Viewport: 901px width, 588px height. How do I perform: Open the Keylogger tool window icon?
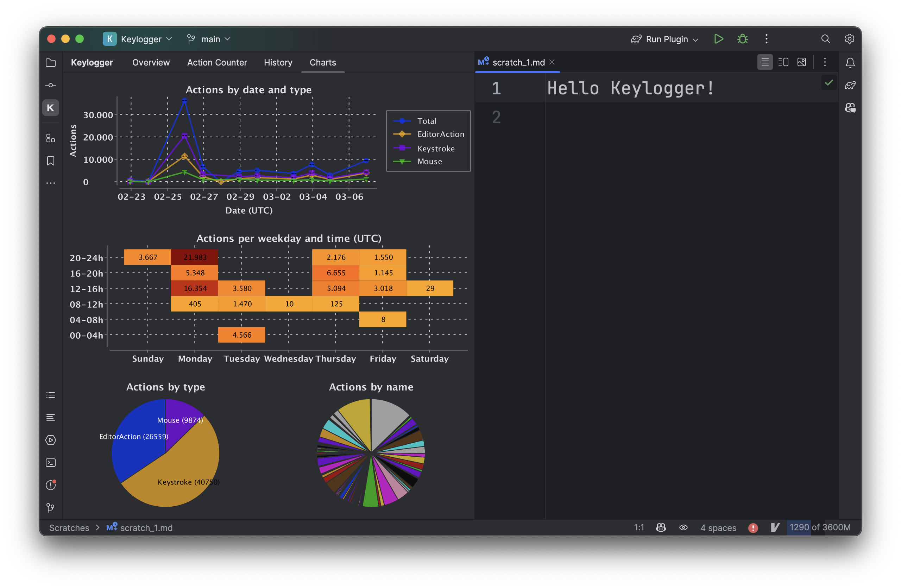coord(50,108)
